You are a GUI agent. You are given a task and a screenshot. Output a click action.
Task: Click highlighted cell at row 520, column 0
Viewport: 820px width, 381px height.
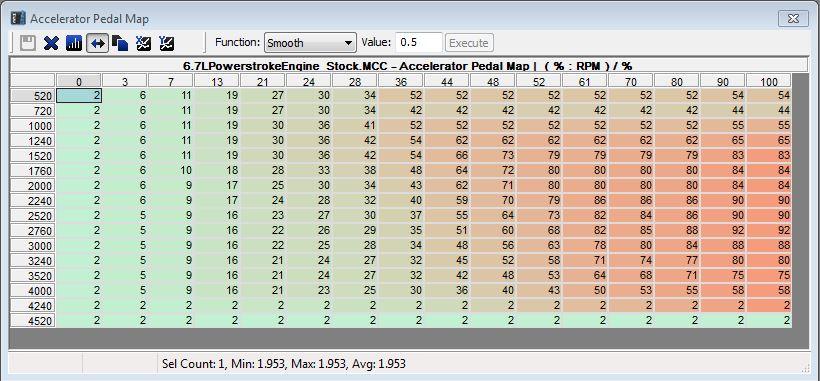(78, 96)
